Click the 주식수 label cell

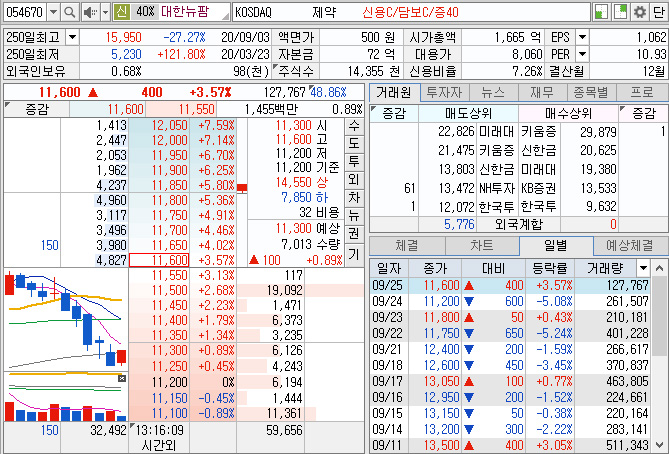[x=295, y=71]
